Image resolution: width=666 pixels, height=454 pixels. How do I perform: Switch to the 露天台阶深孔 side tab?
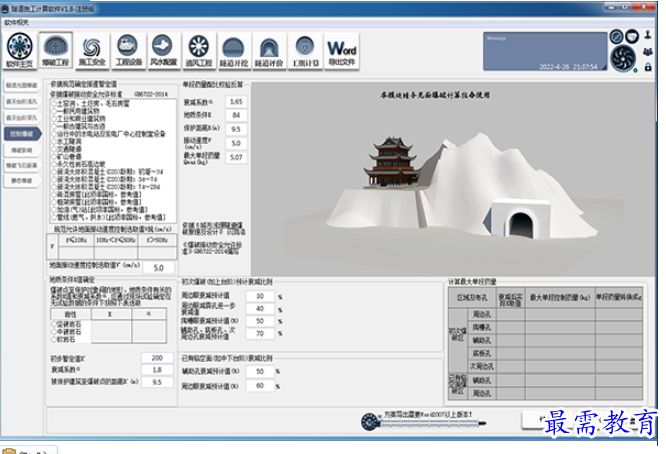pyautogui.click(x=22, y=118)
